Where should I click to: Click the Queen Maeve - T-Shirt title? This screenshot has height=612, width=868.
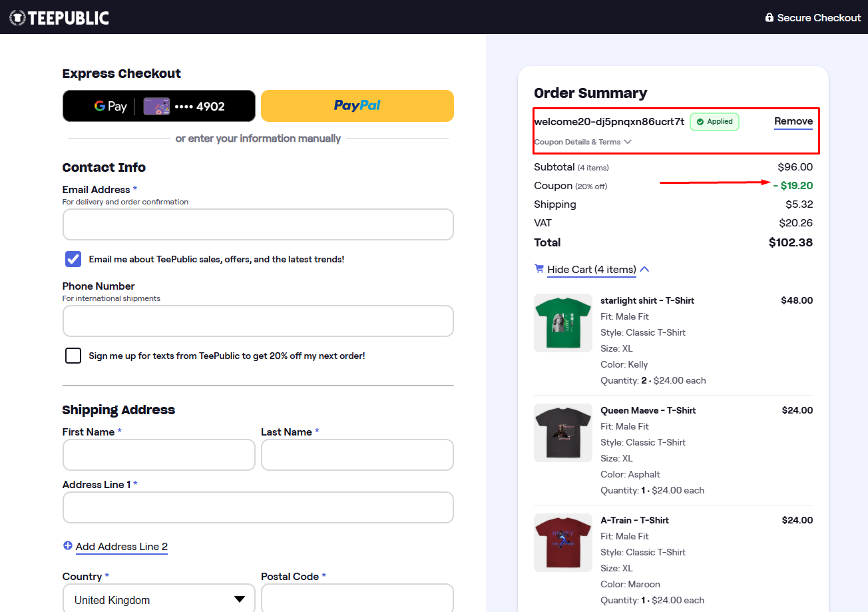click(x=648, y=410)
